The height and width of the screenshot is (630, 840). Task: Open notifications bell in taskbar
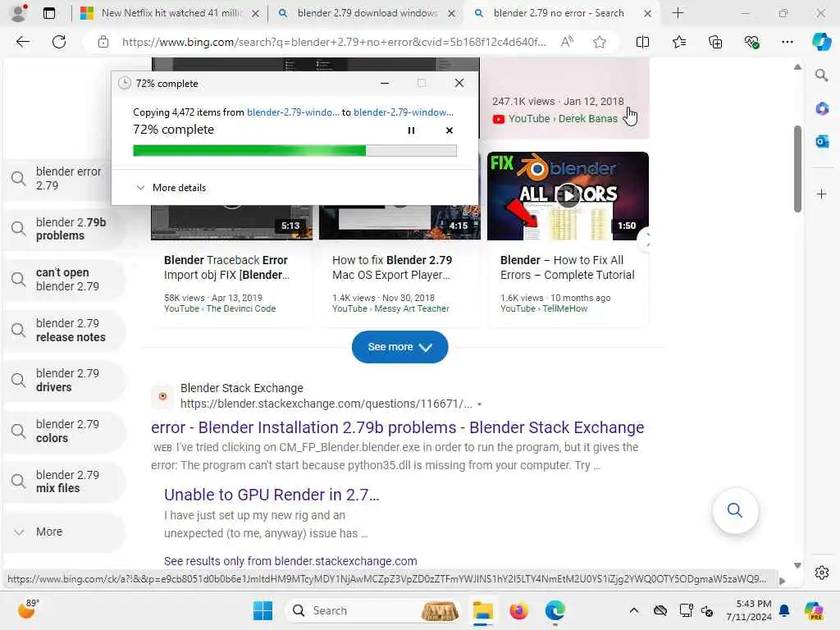784,610
